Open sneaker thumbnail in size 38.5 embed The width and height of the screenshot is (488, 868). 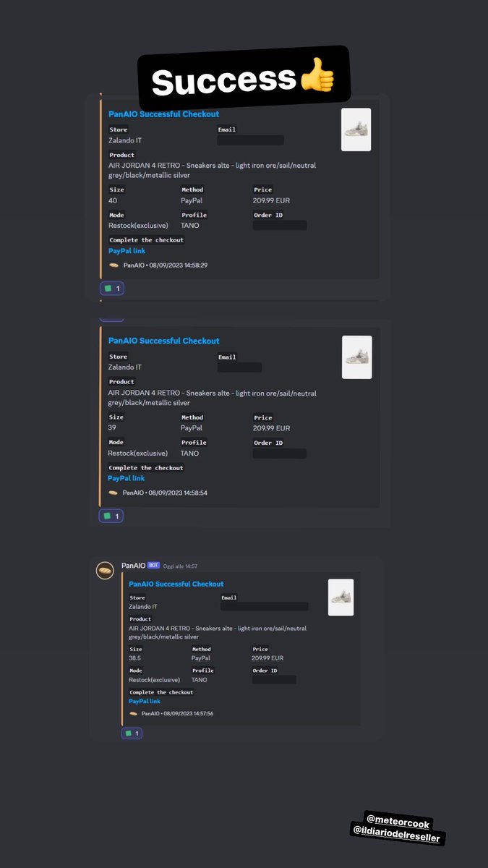pyautogui.click(x=341, y=597)
